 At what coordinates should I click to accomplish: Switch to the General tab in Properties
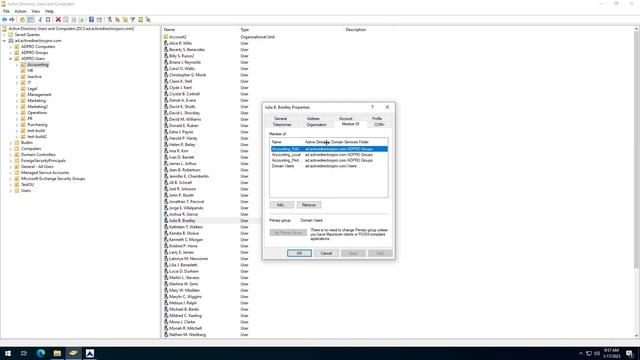coord(280,118)
